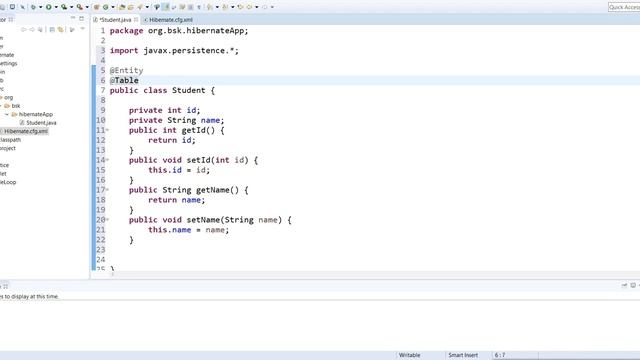Click the import javax.persistence line
Viewport: 640px width, 360px height.
pos(174,51)
